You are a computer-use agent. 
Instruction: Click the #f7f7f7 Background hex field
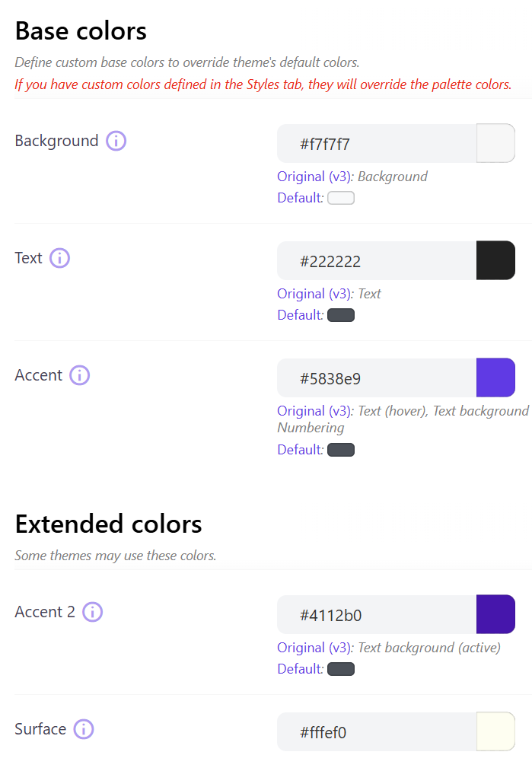point(377,144)
